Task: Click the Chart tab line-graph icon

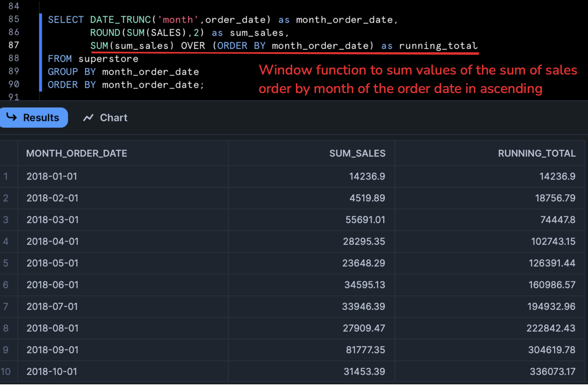Action: pos(88,118)
